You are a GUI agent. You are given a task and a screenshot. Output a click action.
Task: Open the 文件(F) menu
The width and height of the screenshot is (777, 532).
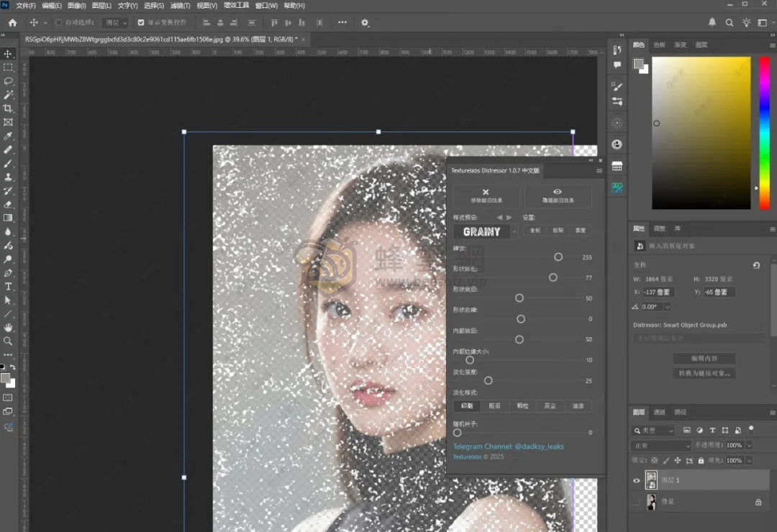[x=26, y=6]
